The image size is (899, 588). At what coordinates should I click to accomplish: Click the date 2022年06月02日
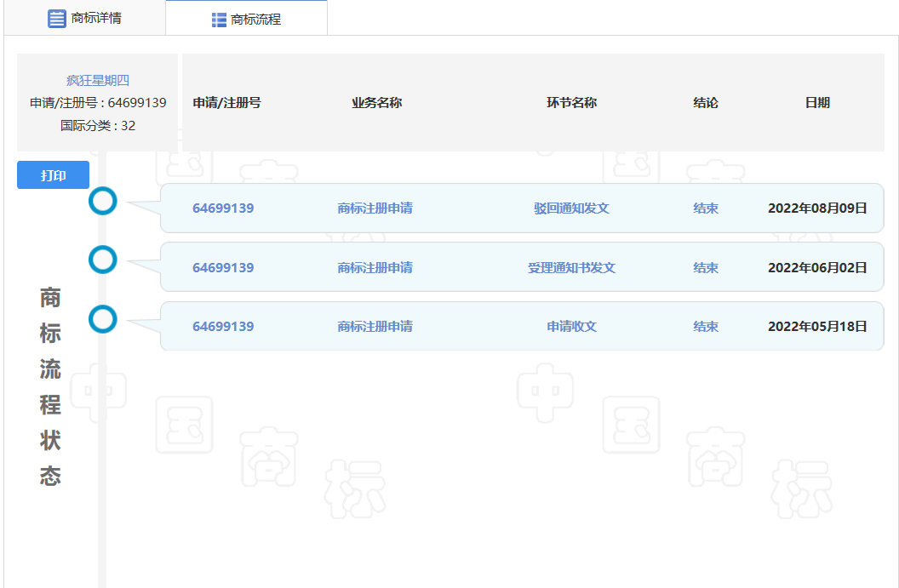(817, 268)
